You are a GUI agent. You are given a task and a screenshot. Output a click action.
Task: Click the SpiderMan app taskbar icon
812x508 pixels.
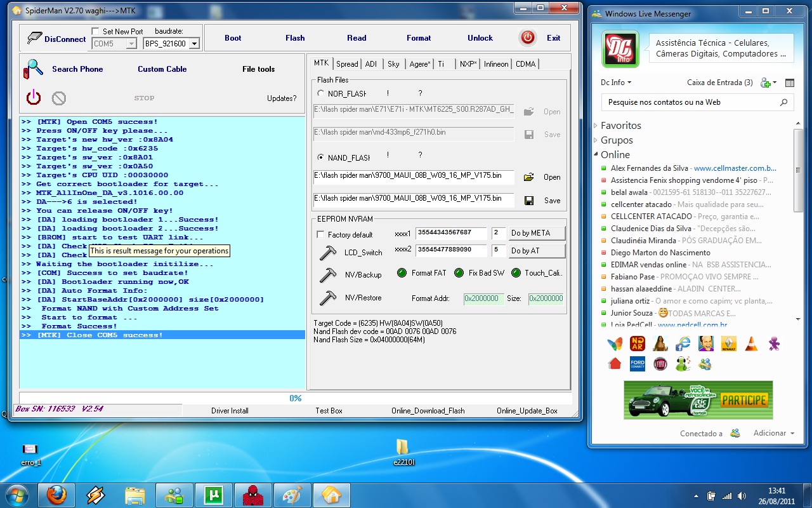click(x=252, y=494)
